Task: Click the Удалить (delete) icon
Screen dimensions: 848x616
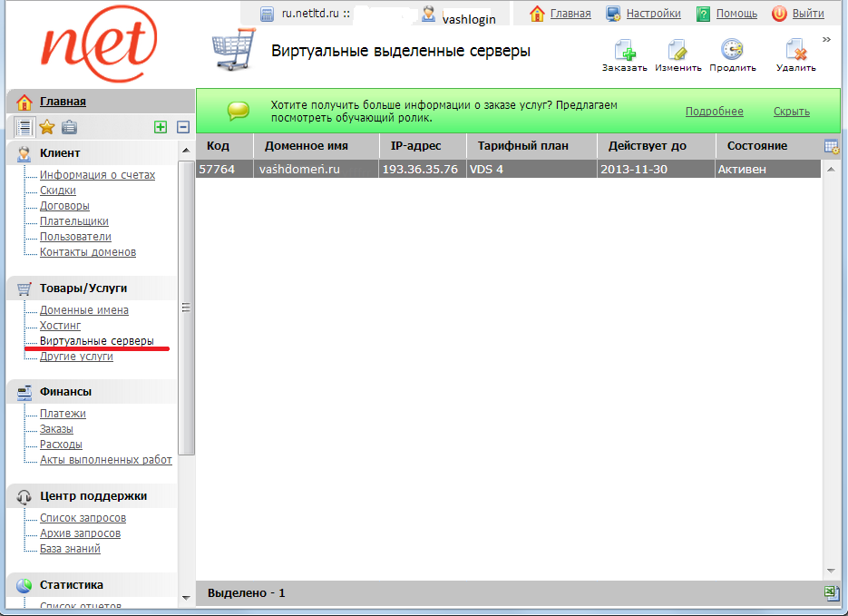Action: [795, 53]
